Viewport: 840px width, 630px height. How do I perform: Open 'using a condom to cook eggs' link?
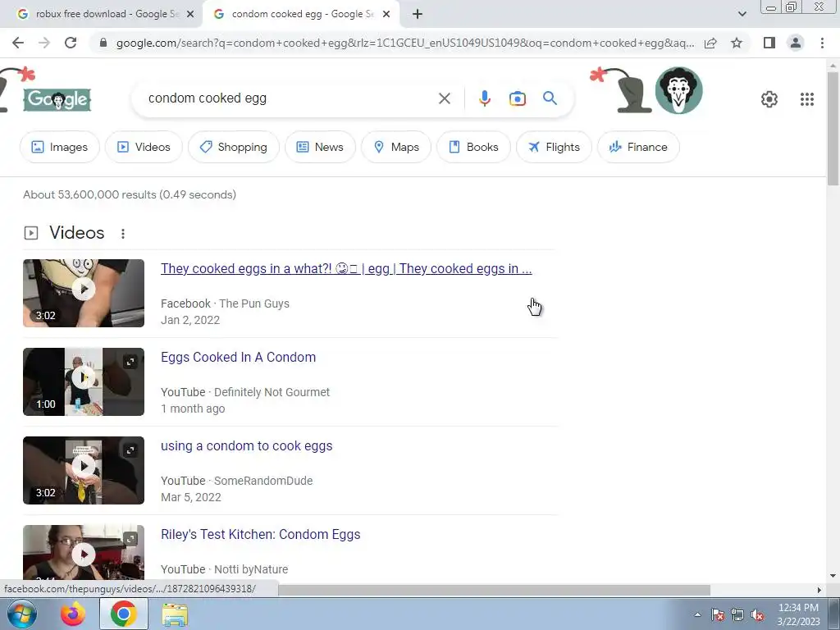coord(246,445)
